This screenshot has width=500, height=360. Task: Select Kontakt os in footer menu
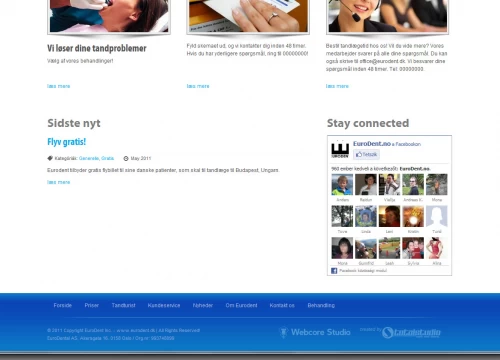282,305
